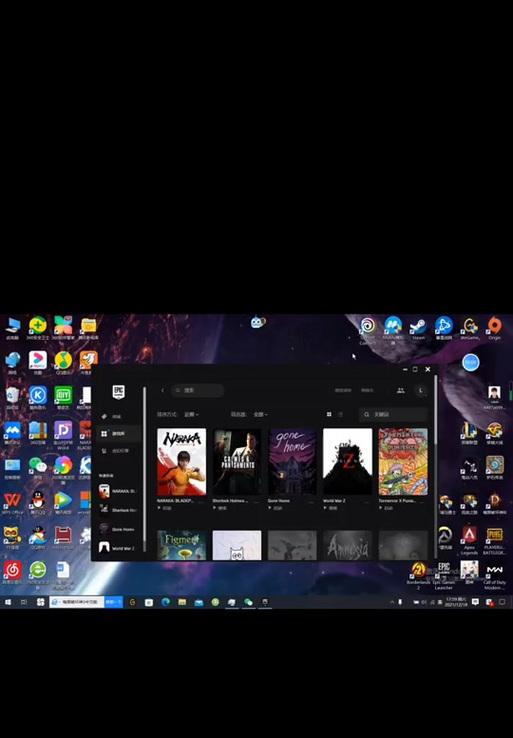Open the Figment game cover
Image resolution: width=513 pixels, height=738 pixels.
pos(181,545)
